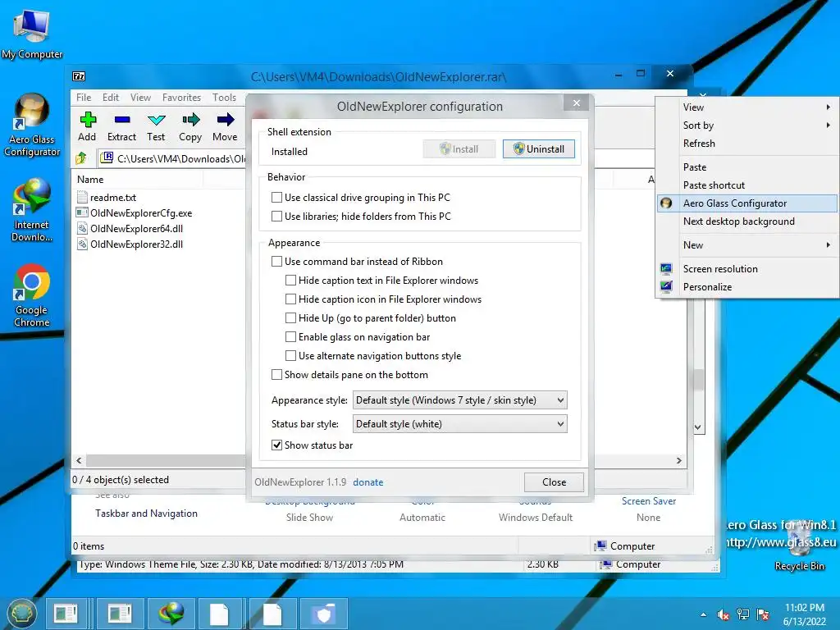Choose Aero Glass Configurator in context menu
The width and height of the screenshot is (840, 630).
point(747,203)
